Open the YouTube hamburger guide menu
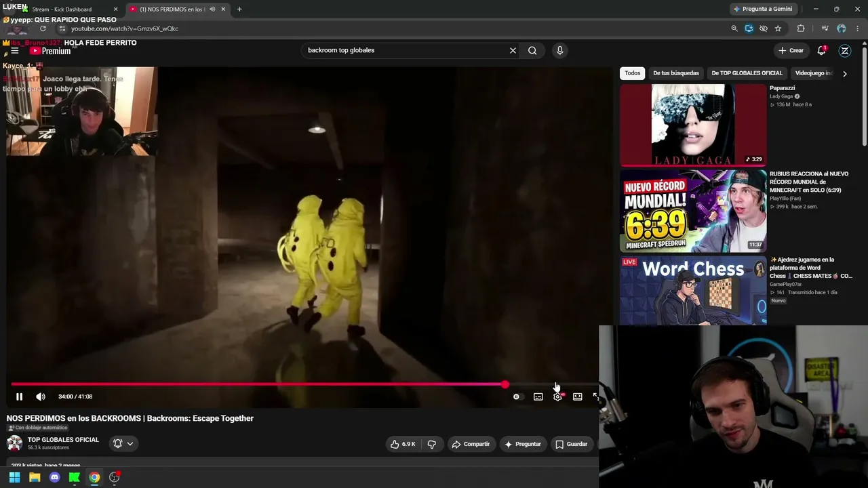Viewport: 868px width, 488px height. click(x=14, y=51)
